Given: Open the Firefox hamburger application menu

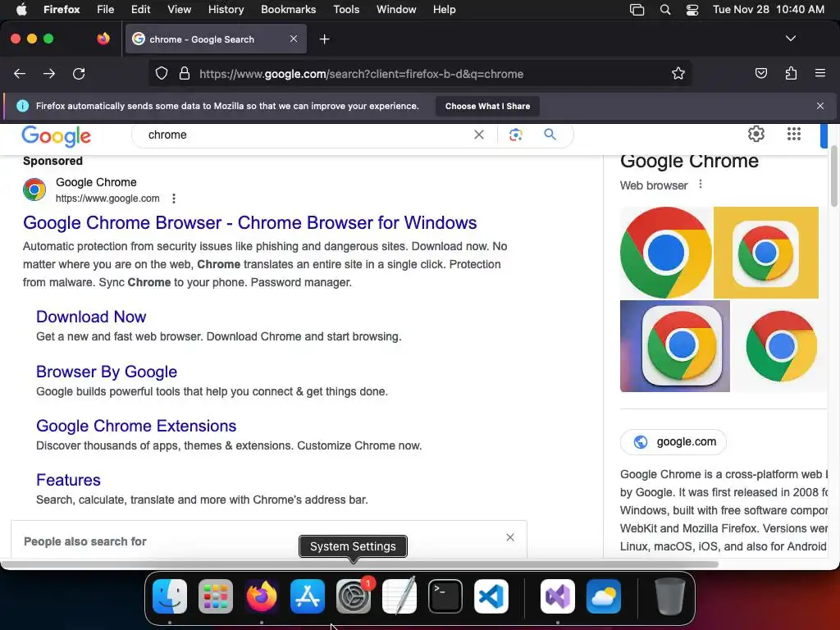Looking at the screenshot, I should (x=820, y=73).
